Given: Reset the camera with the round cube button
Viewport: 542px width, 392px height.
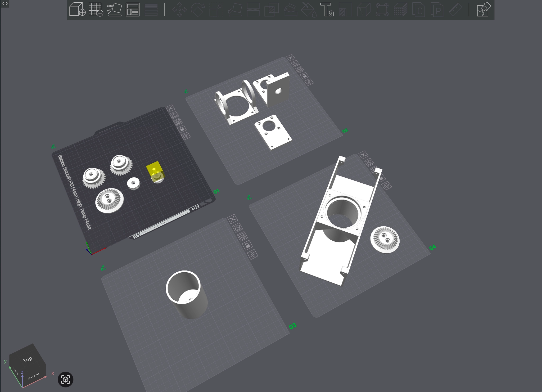Looking at the screenshot, I should coord(65,380).
